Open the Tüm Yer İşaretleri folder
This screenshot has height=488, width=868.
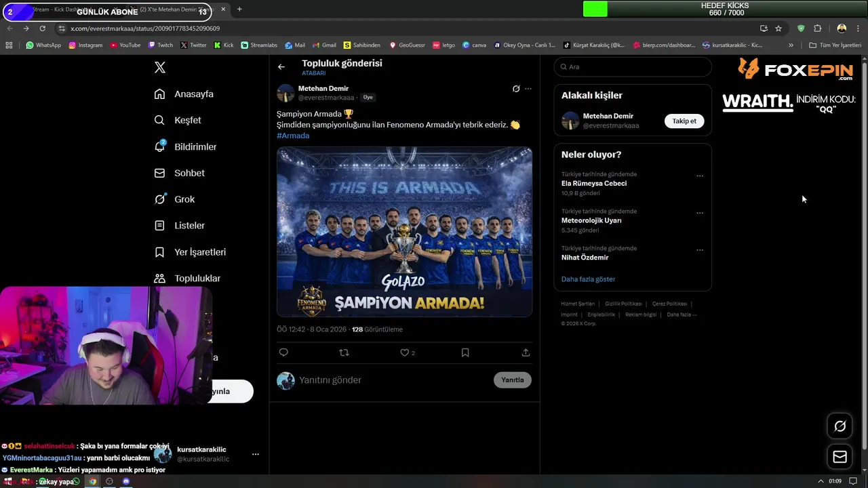tap(835, 45)
